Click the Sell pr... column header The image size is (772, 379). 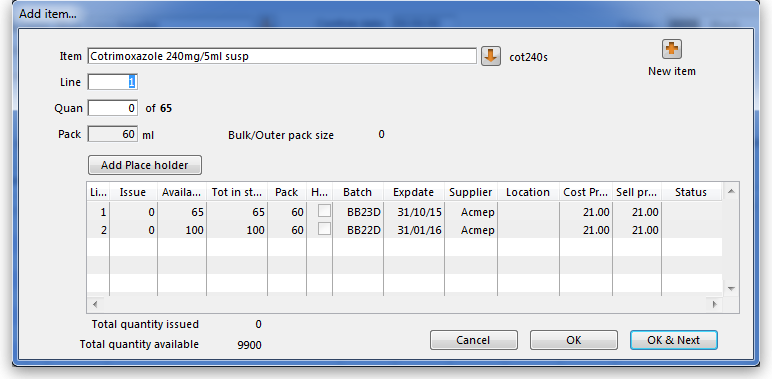637,192
